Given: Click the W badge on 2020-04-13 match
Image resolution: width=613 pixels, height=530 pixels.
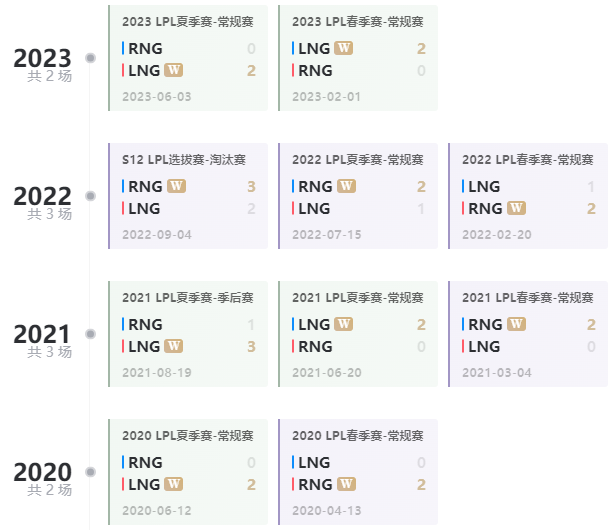Looking at the screenshot, I should [346, 484].
